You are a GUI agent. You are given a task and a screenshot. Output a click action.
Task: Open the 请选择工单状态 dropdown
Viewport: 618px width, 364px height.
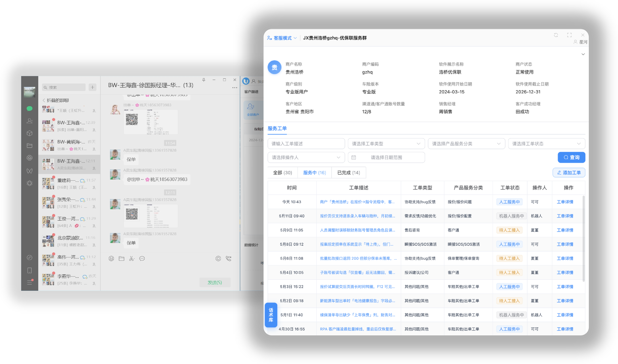[547, 144]
